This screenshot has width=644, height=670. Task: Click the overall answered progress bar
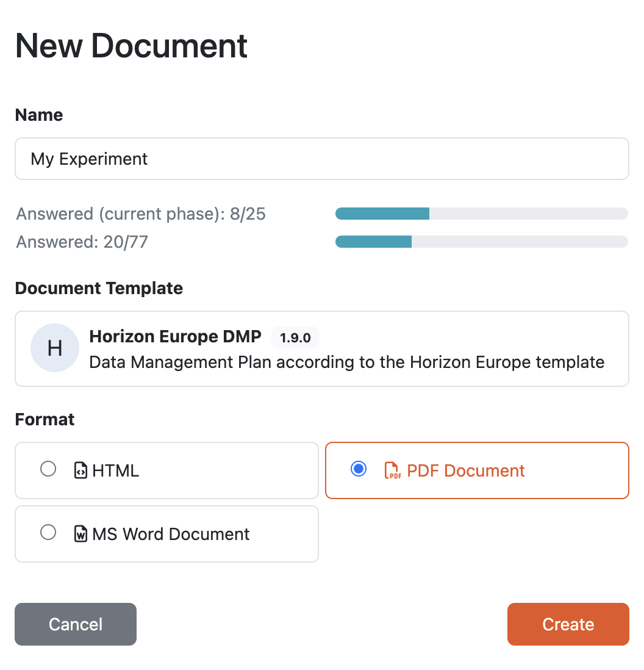(x=482, y=242)
